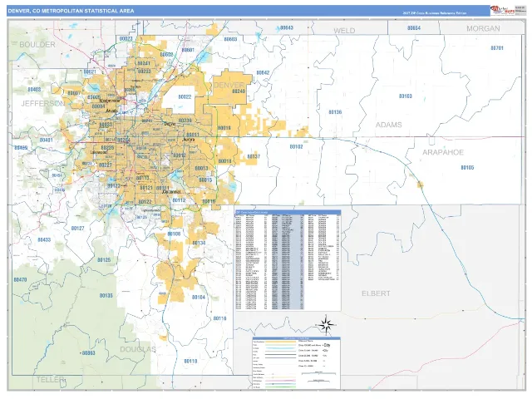Click the WELD county label
The width and height of the screenshot is (532, 399).
tap(344, 31)
